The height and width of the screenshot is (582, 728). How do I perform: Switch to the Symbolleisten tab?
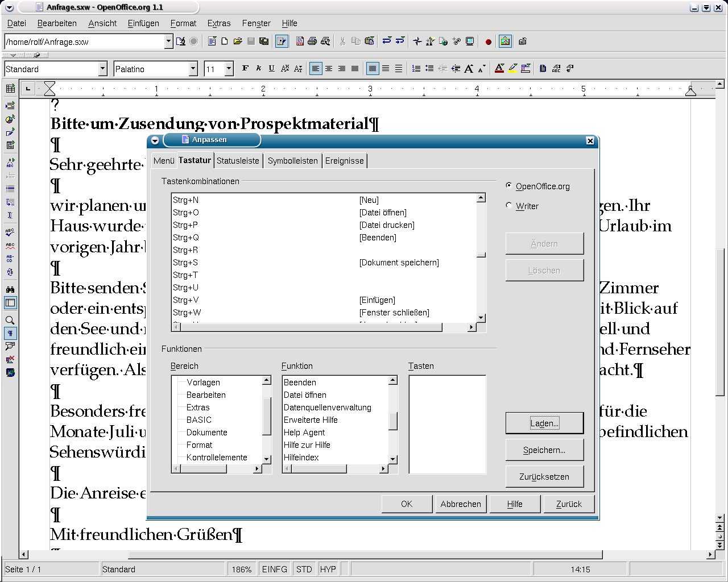pyautogui.click(x=292, y=161)
